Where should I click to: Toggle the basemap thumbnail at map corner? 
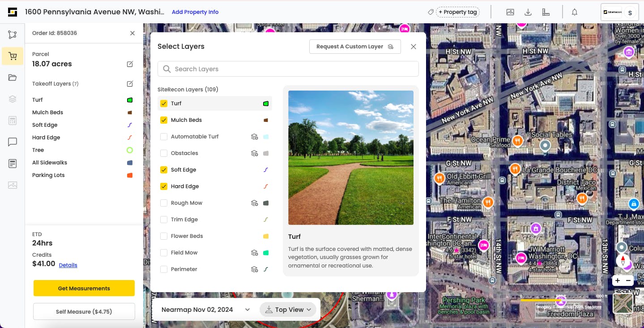click(623, 303)
